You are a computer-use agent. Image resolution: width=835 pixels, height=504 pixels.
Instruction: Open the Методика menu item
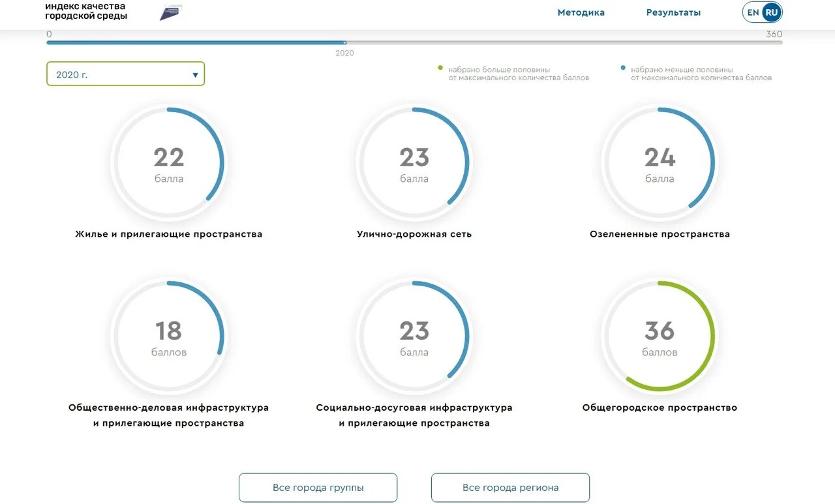(581, 12)
